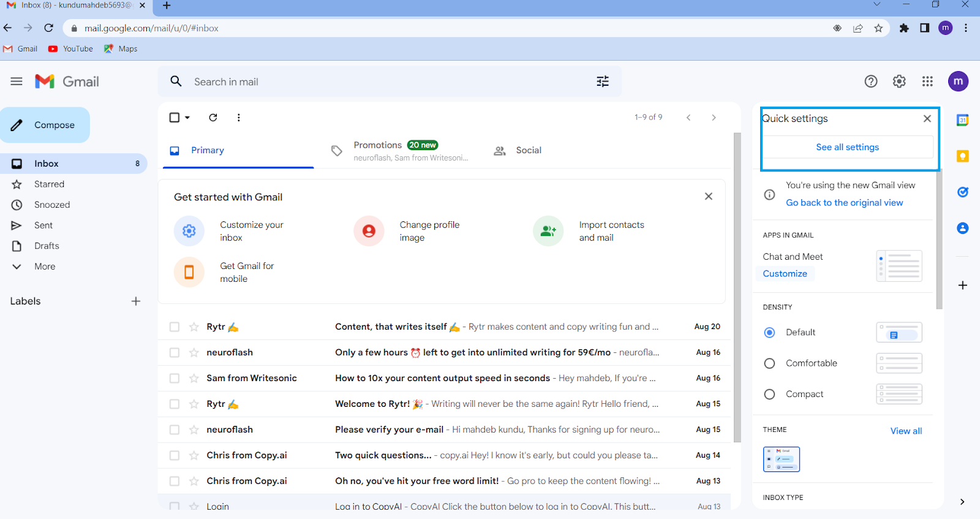Get add-ons with the plus icon

962,286
